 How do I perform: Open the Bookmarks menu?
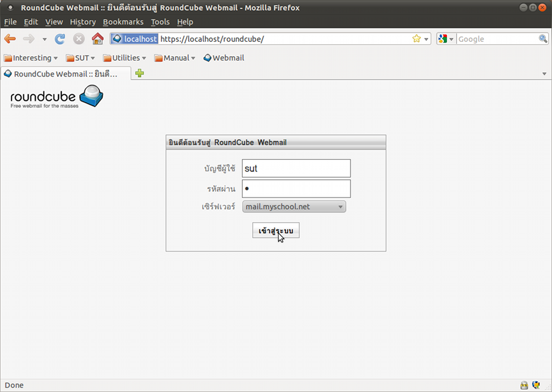123,22
